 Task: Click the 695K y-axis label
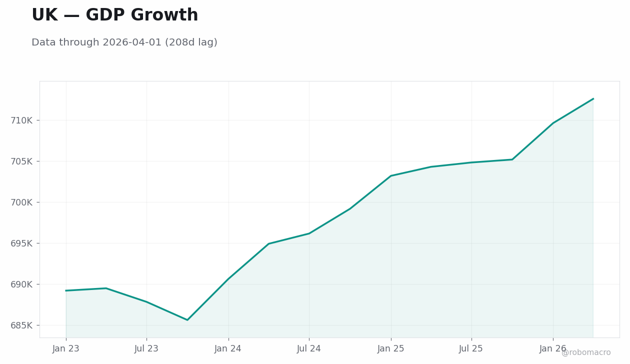click(21, 243)
